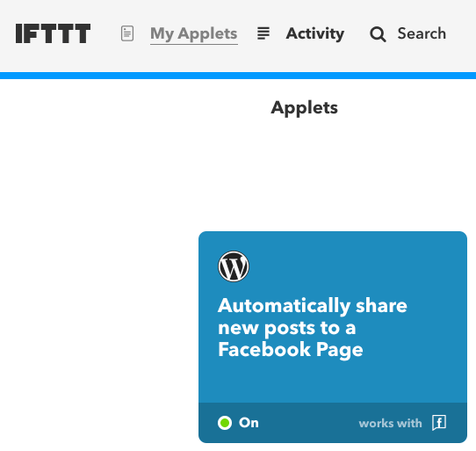Click the words Facebook Page in the applet title
Viewport: 476px width, 451px height.
tap(291, 350)
